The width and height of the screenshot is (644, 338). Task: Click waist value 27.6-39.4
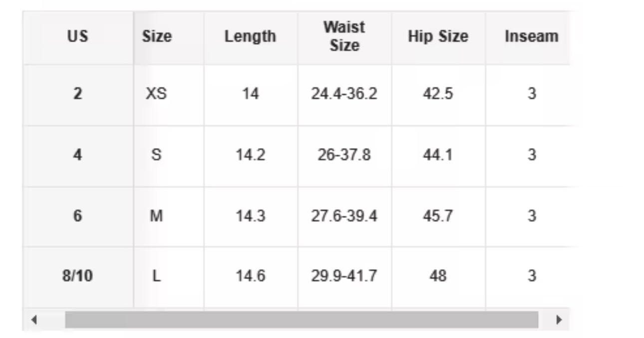[x=344, y=216]
